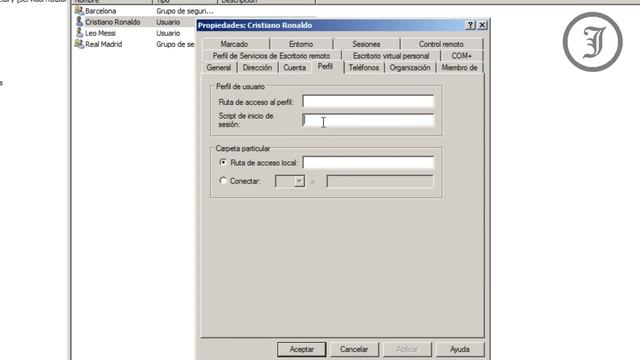640x360 pixels.
Task: Select the Barcelona row text
Action: (100, 11)
